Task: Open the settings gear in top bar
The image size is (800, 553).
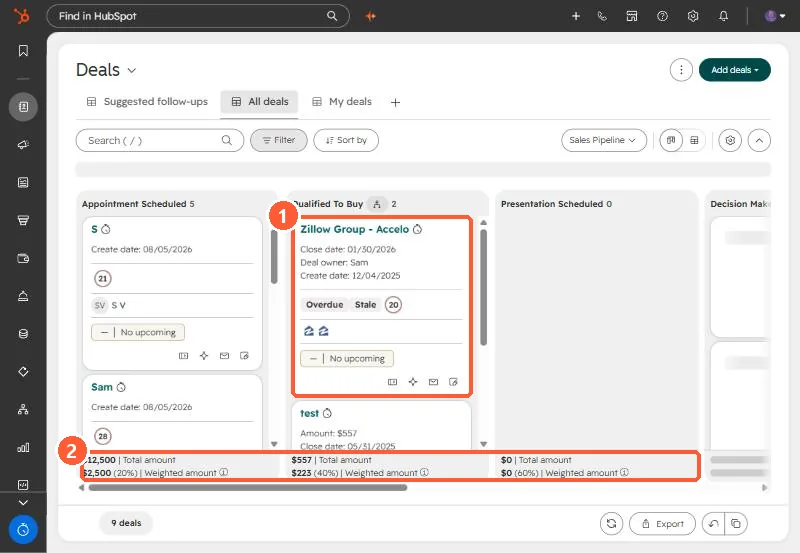Action: 692,16
